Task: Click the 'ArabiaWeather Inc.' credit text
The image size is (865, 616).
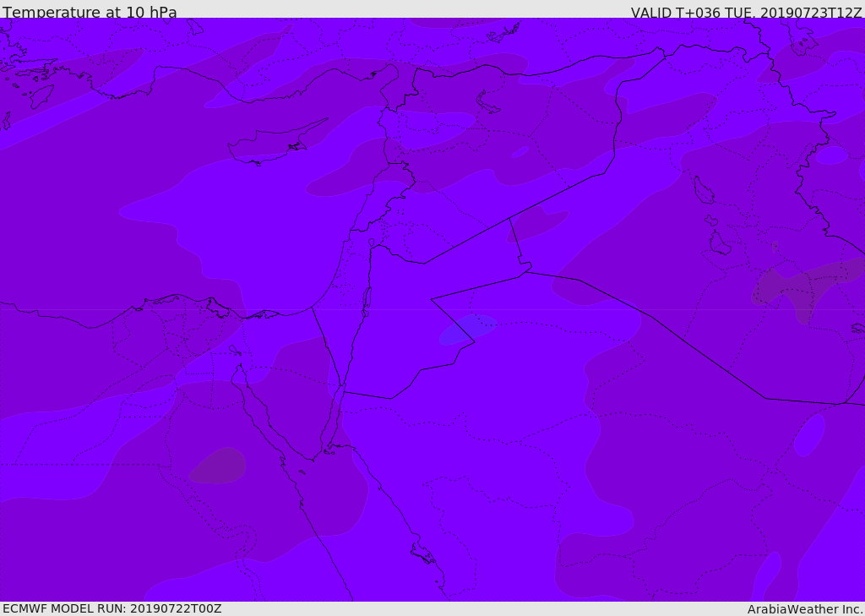Action: click(x=805, y=609)
